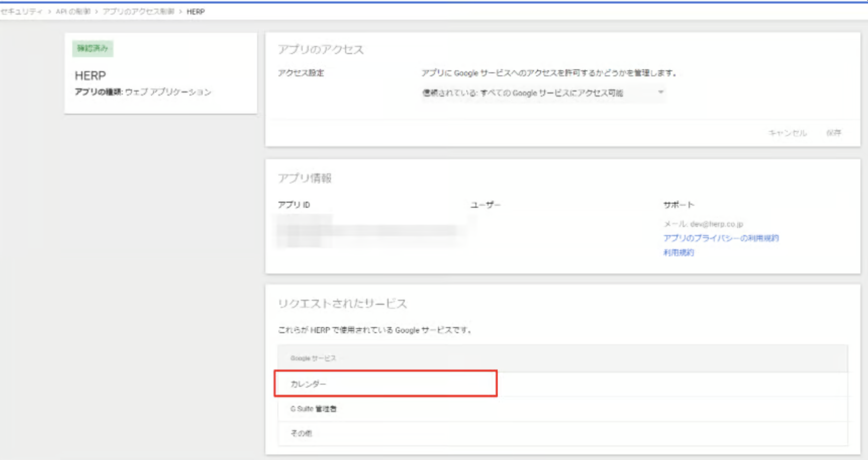Select the G Suite 管理者 service row
This screenshot has width=868, height=460.
[x=313, y=409]
